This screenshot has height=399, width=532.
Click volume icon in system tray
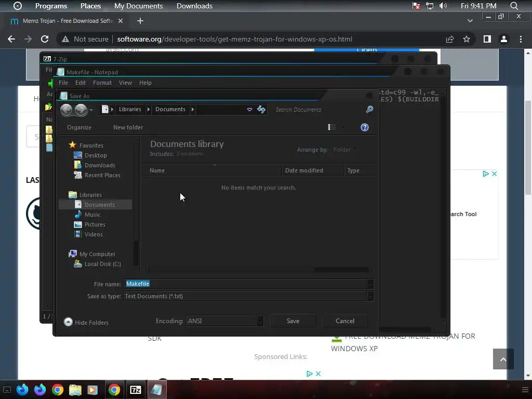pyautogui.click(x=443, y=6)
